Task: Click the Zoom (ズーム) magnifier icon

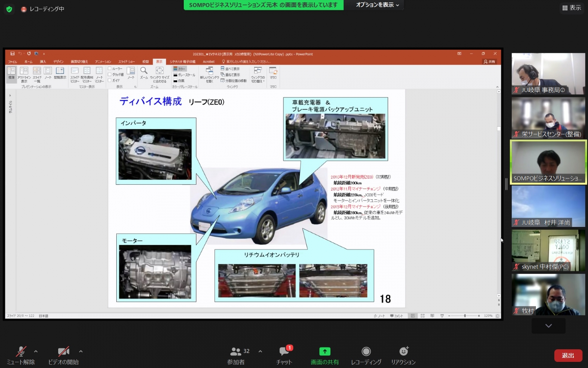Action: (x=144, y=73)
